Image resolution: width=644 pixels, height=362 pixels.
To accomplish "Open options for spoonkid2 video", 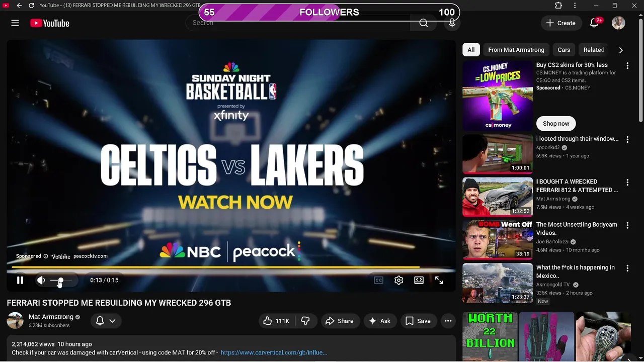I will [627, 139].
